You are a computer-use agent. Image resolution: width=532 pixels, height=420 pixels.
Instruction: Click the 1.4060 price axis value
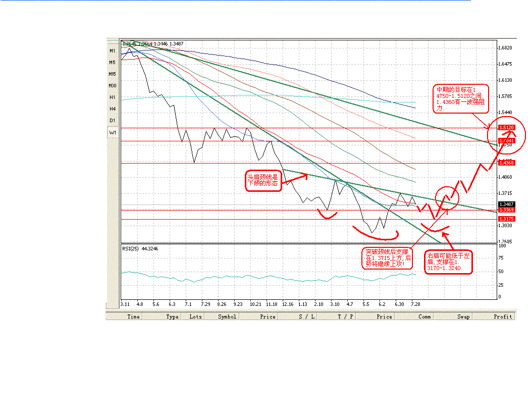click(x=505, y=177)
